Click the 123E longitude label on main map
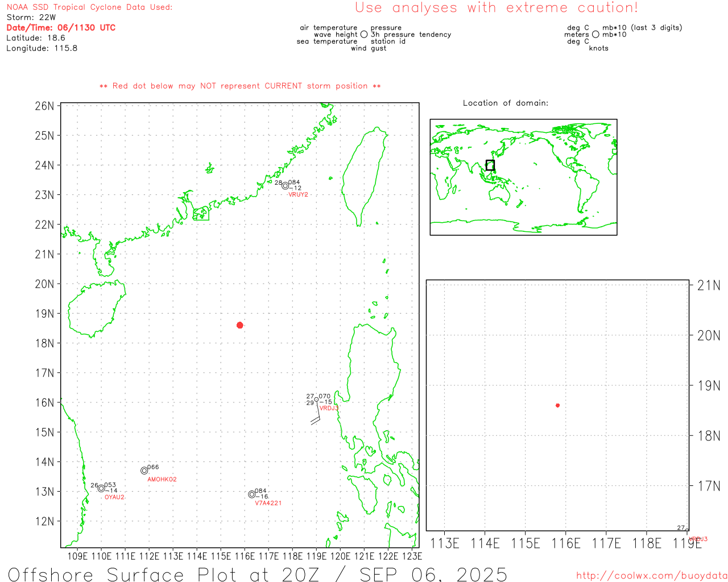 (x=412, y=556)
